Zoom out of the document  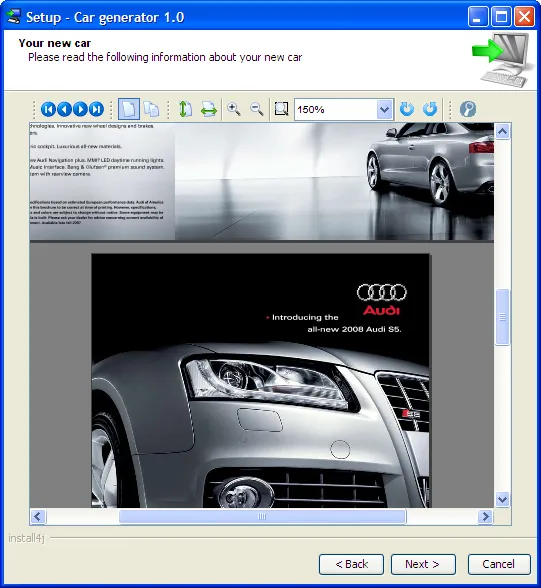[x=257, y=110]
